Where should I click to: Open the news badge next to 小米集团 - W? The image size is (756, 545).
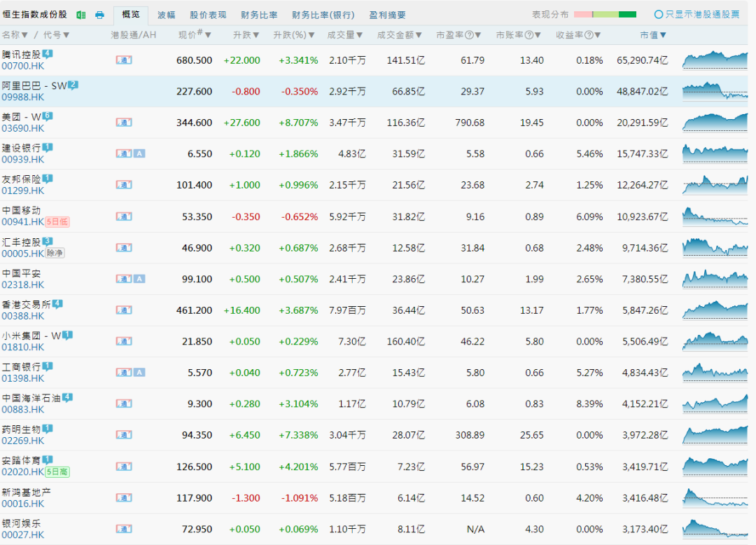click(67, 336)
